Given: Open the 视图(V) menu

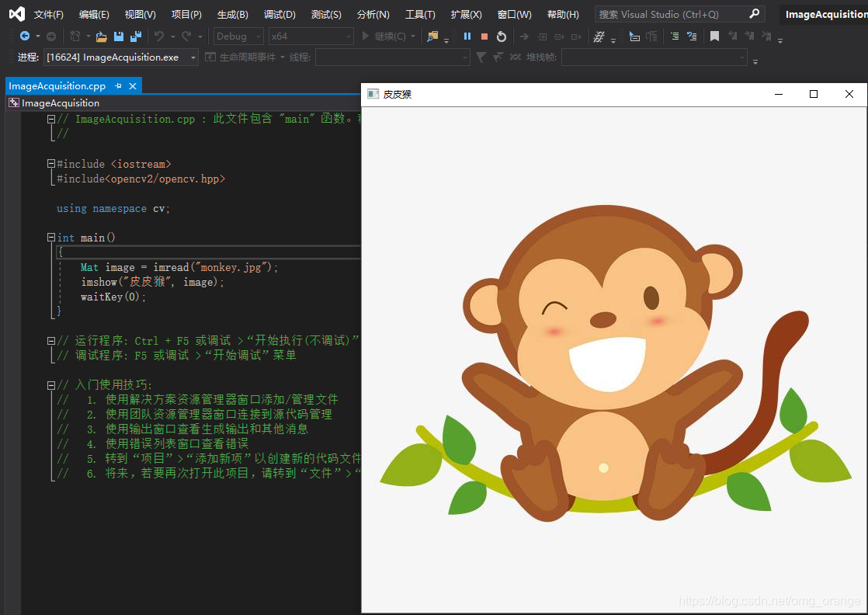Looking at the screenshot, I should click(140, 15).
